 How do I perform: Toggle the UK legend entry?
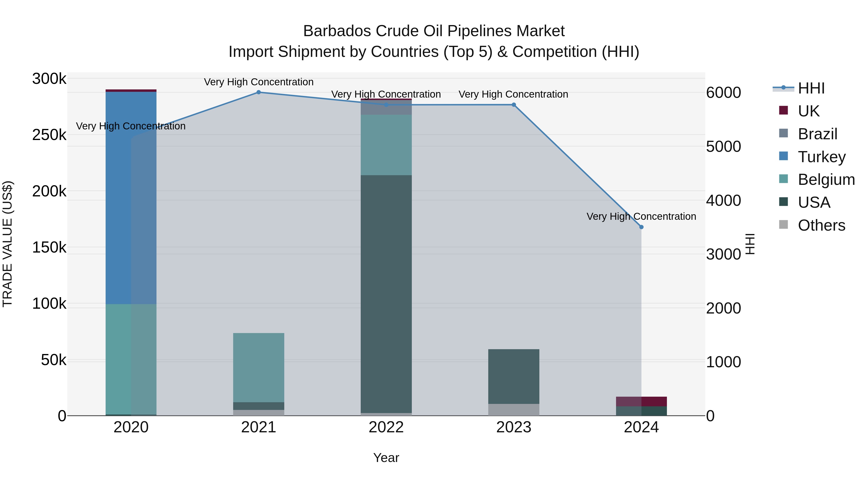pyautogui.click(x=799, y=111)
